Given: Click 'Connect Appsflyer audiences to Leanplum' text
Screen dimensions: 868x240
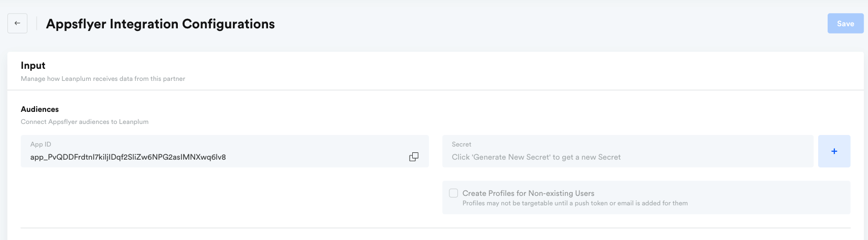Looking at the screenshot, I should [x=84, y=121].
